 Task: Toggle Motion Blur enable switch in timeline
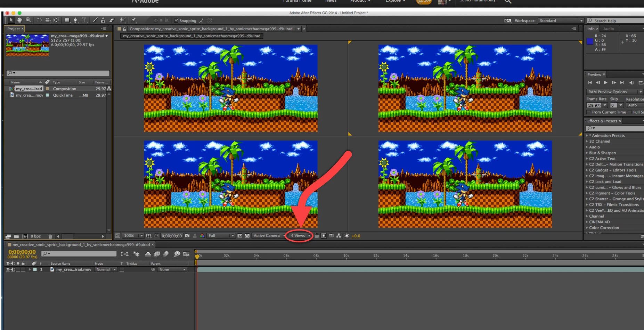tap(165, 254)
